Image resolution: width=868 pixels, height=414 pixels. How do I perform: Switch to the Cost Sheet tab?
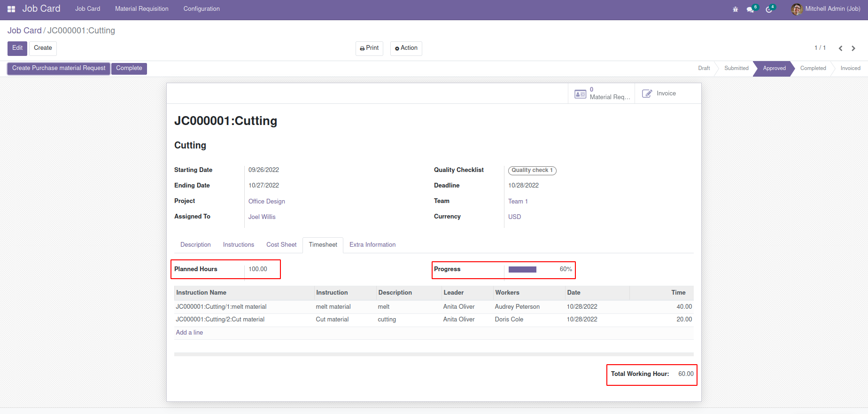[281, 245]
